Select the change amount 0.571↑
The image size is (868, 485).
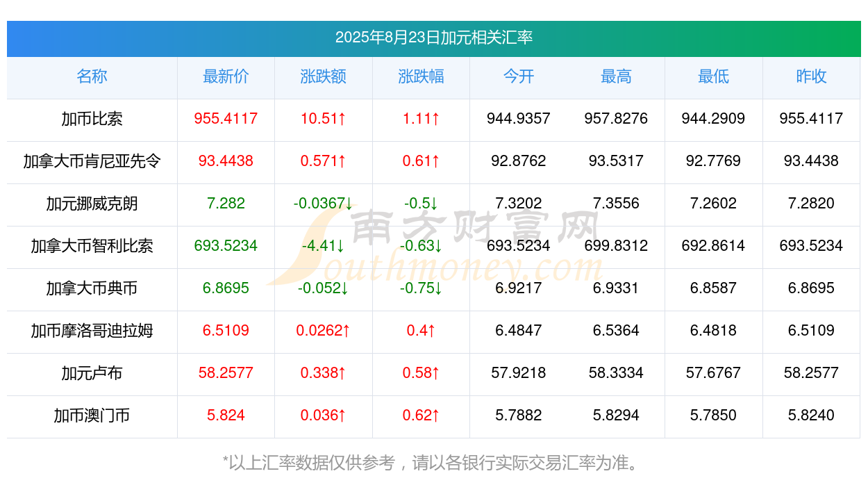324,161
